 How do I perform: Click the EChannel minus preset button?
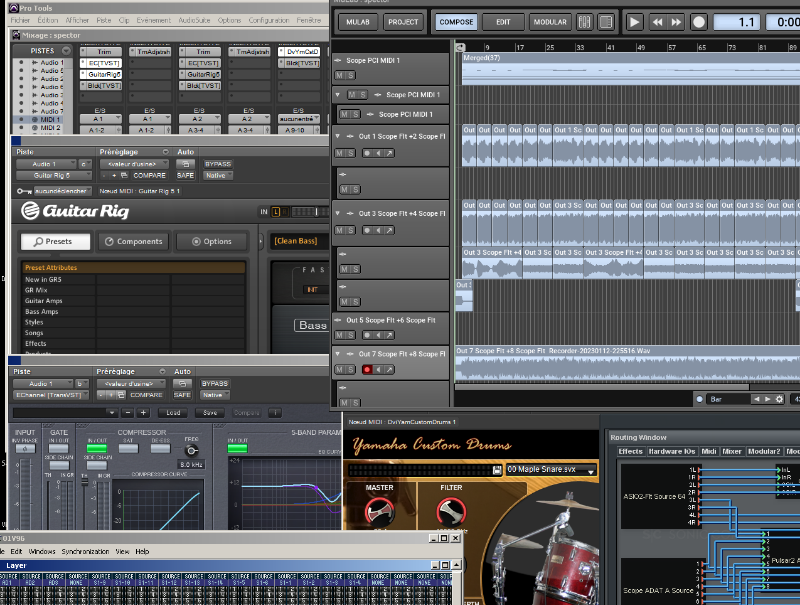(128, 413)
